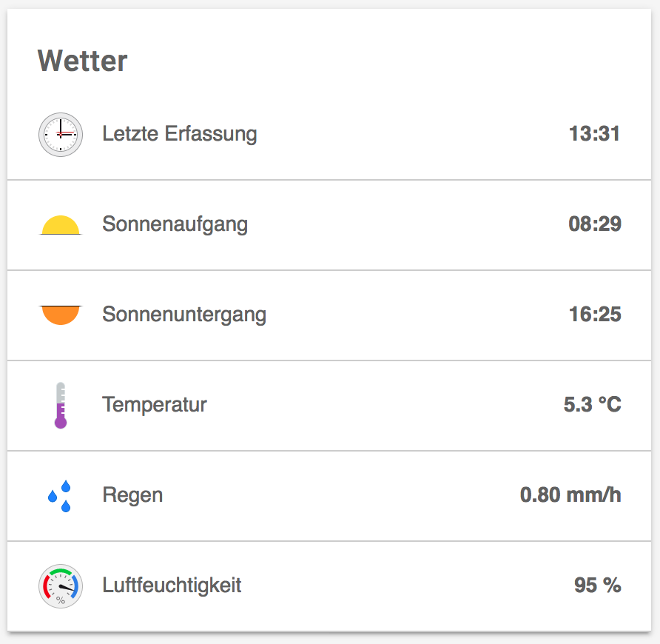Click the purple thermometer icon
This screenshot has height=644, width=660.
click(61, 405)
